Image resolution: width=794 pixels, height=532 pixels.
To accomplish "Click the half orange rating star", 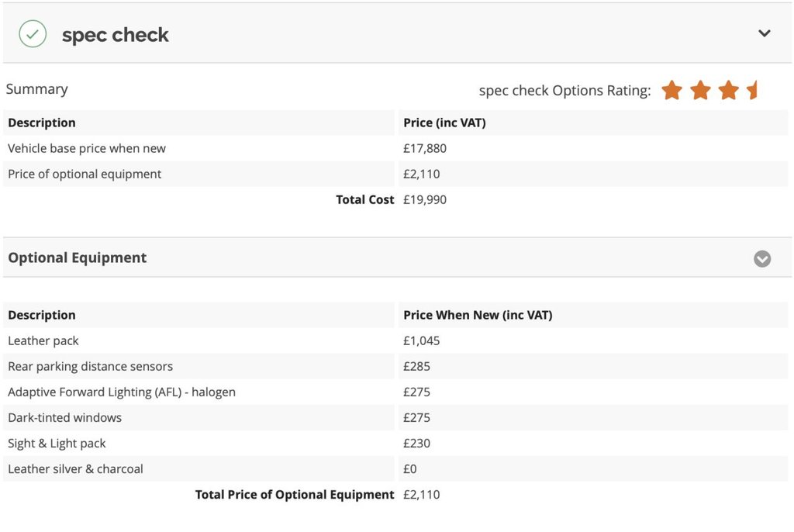I will tap(752, 91).
